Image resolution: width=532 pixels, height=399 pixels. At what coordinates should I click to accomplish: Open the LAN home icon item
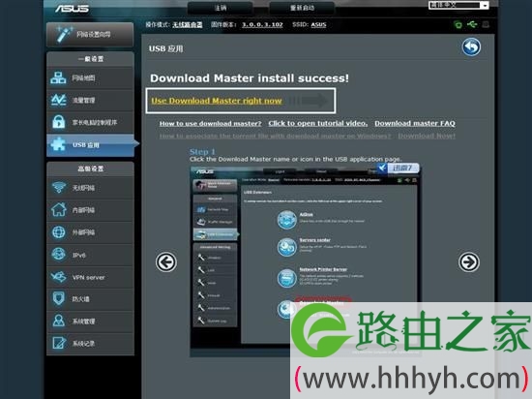[x=90, y=210]
